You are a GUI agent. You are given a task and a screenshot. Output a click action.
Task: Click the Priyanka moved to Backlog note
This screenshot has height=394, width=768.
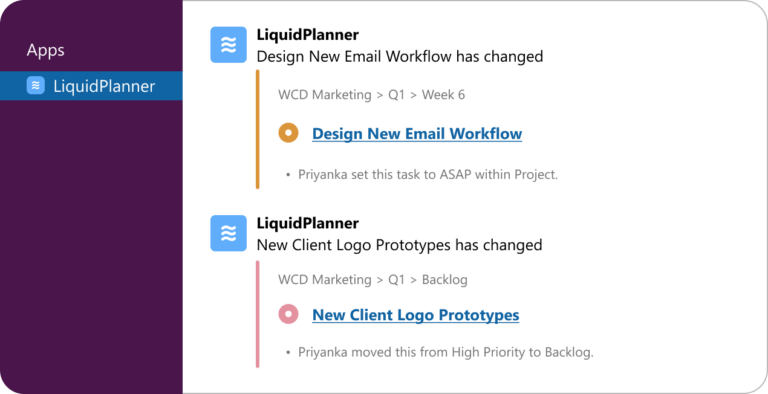tap(446, 352)
